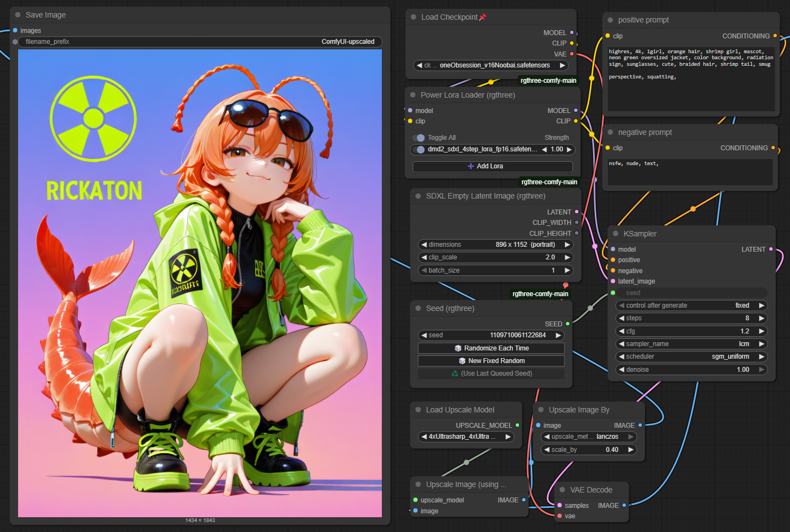Click the VAE output socket on Load Checkpoint
Screen dimensions: 790x532
[x=572, y=54]
